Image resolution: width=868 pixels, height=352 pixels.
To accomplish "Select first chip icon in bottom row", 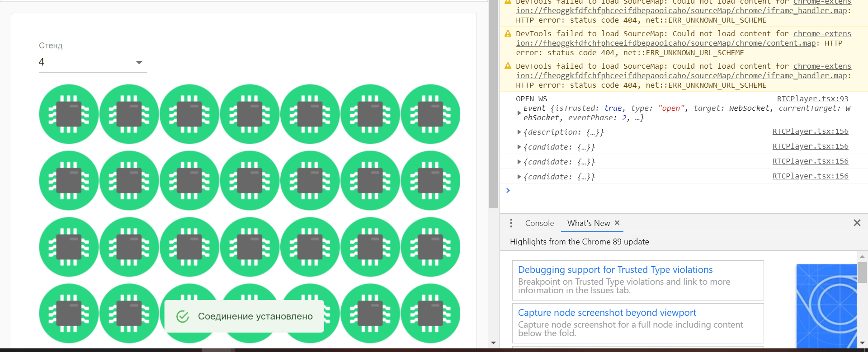I will (69, 313).
